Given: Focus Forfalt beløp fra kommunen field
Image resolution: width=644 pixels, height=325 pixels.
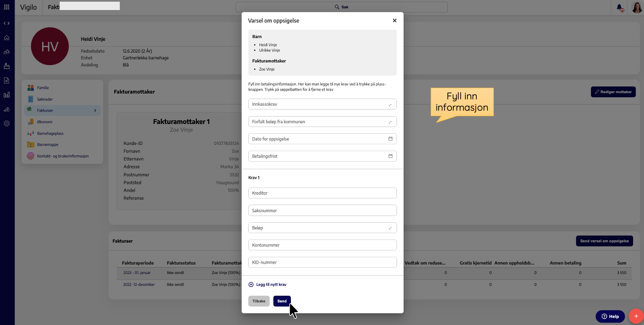Looking at the screenshot, I should coord(322,122).
